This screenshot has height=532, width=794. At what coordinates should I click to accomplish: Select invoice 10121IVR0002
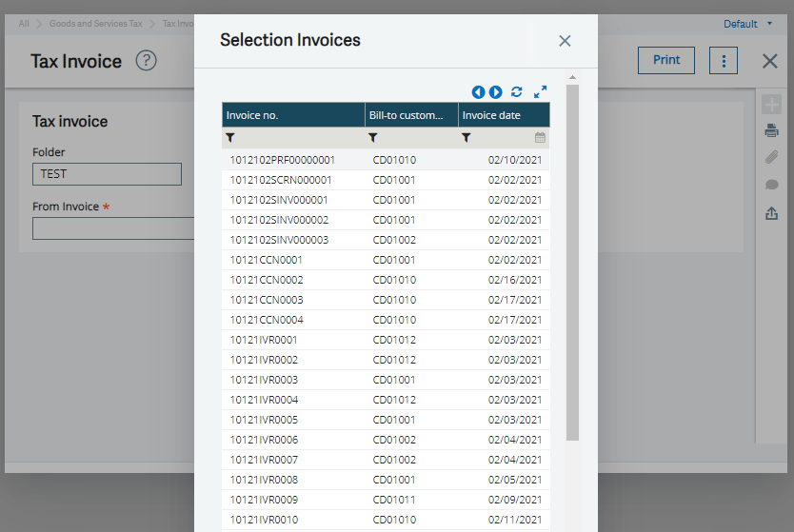pyautogui.click(x=386, y=360)
